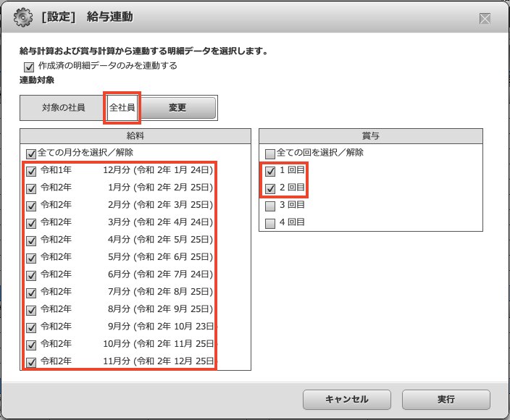Toggle 全ての月分を選択/解除 checkbox
This screenshot has width=510, height=420.
pos(31,154)
